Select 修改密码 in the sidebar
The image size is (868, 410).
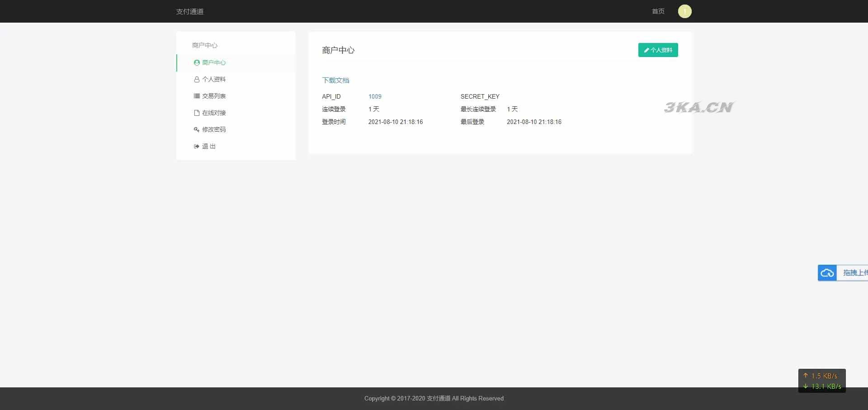[236, 129]
